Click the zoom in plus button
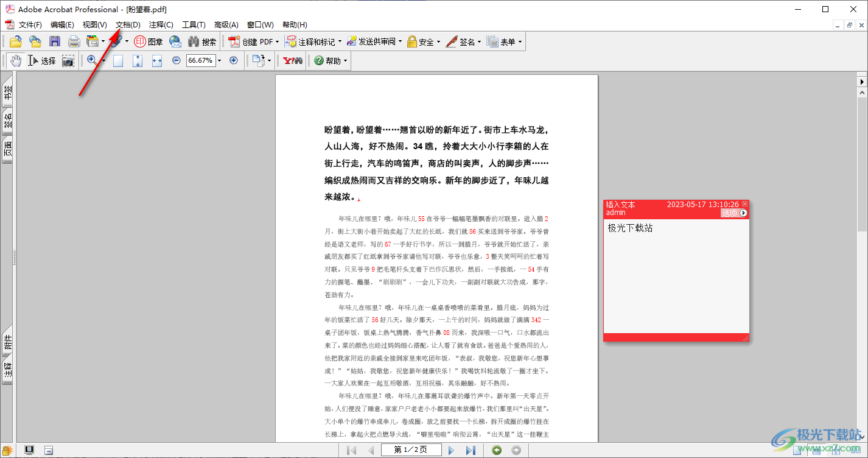Viewport: 868px width, 458px height. tap(233, 60)
